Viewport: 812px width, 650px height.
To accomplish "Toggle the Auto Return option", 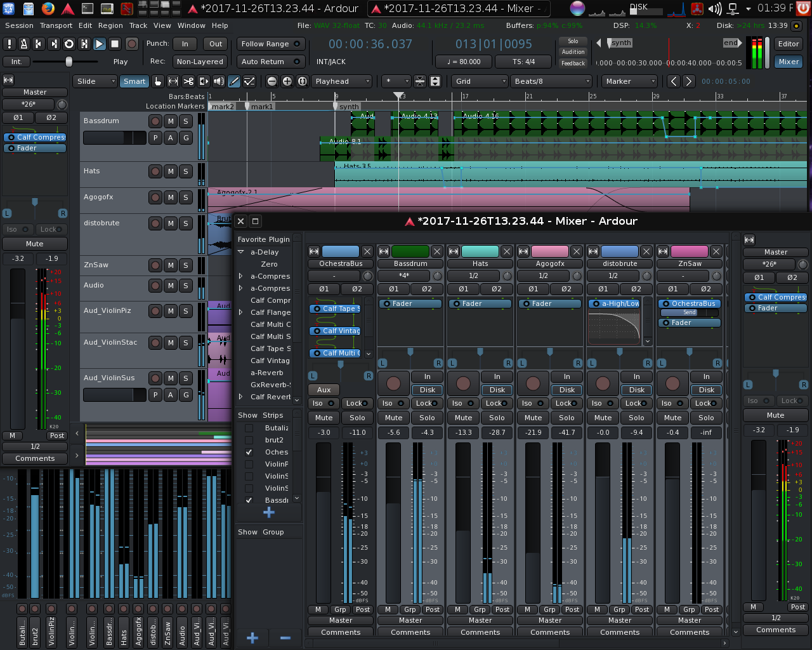I will pyautogui.click(x=271, y=62).
